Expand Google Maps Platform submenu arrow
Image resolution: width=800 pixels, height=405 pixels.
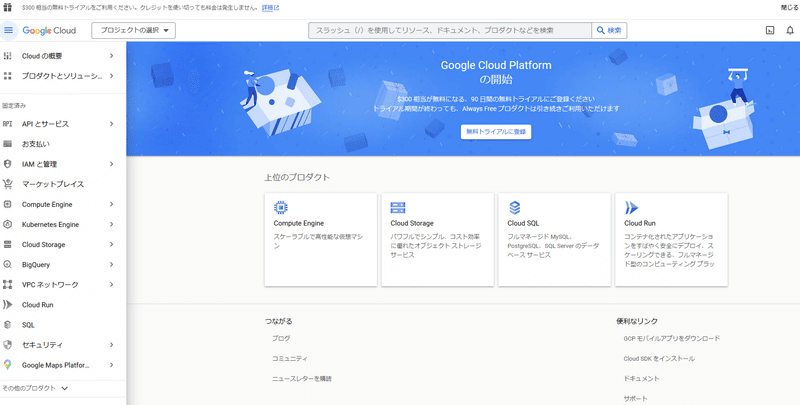112,365
